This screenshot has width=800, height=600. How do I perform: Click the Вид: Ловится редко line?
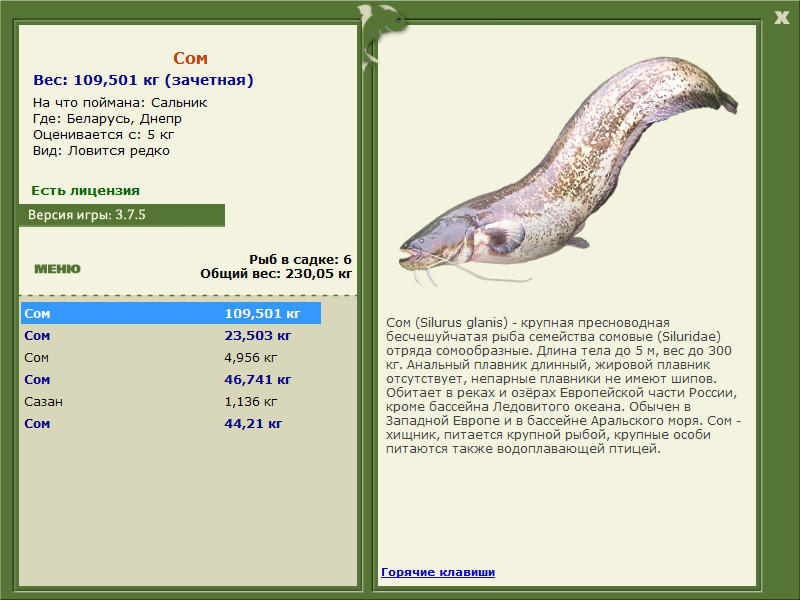101,151
